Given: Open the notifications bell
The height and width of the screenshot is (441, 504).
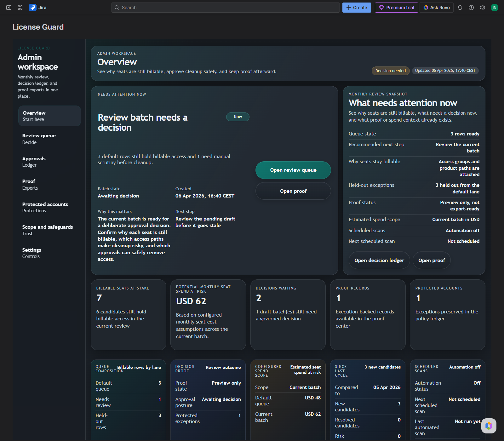Looking at the screenshot, I should tap(460, 7).
